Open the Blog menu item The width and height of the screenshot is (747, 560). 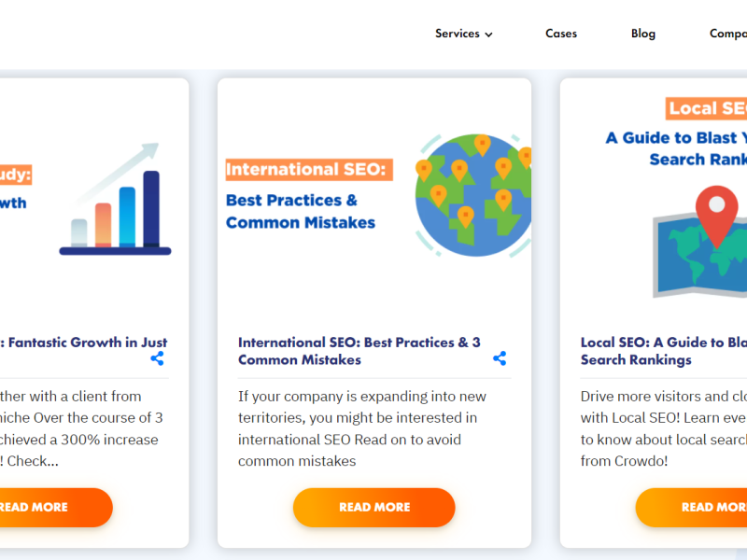(643, 34)
